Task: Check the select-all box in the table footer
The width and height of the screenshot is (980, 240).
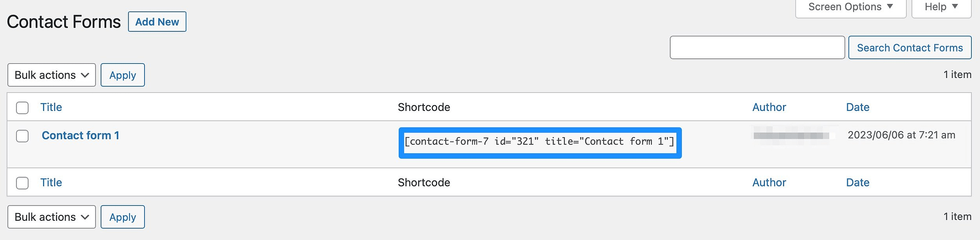Action: click(23, 183)
